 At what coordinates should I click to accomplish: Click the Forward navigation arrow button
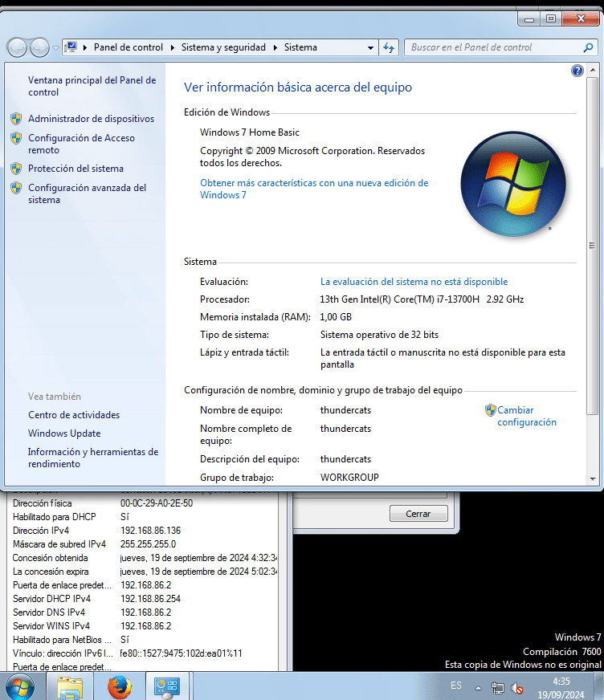click(x=39, y=47)
